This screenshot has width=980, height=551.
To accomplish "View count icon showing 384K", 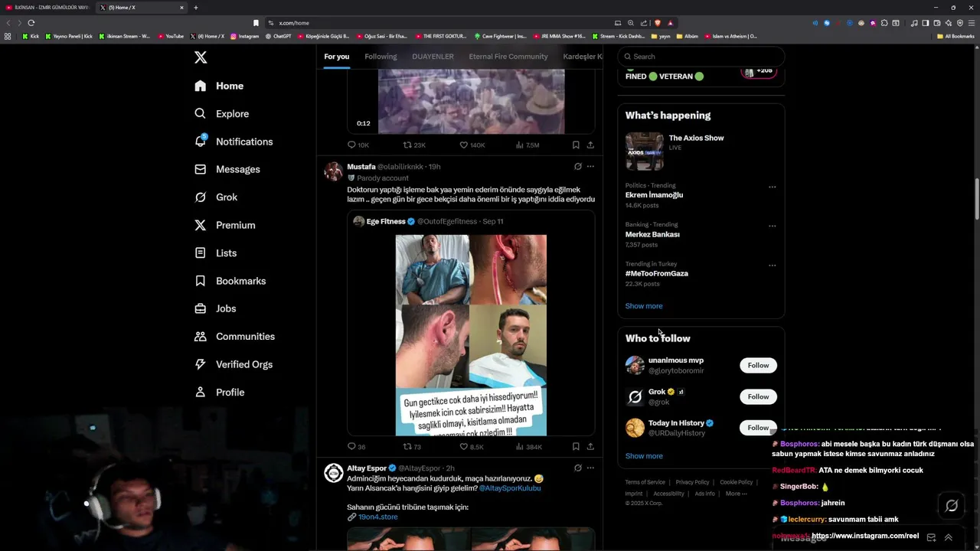I will (520, 446).
